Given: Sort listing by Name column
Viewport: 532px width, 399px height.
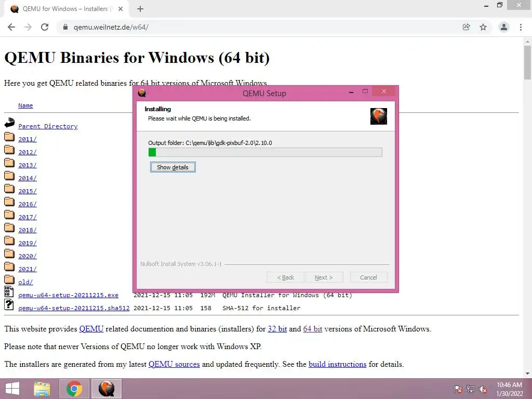Looking at the screenshot, I should [25, 105].
